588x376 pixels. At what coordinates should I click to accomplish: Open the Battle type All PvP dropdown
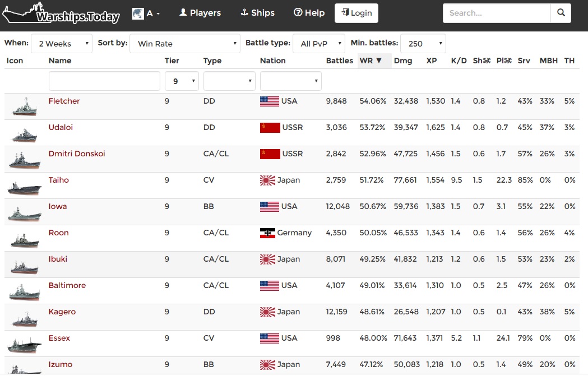pos(318,44)
